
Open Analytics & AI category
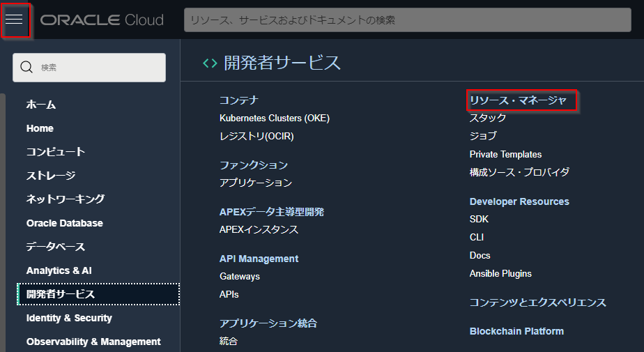coord(59,270)
